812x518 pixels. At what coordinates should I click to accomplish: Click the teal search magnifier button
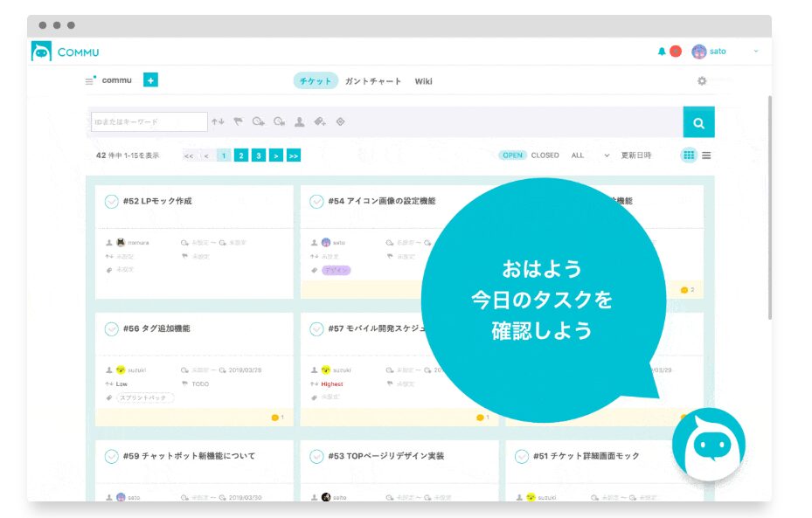tap(698, 122)
